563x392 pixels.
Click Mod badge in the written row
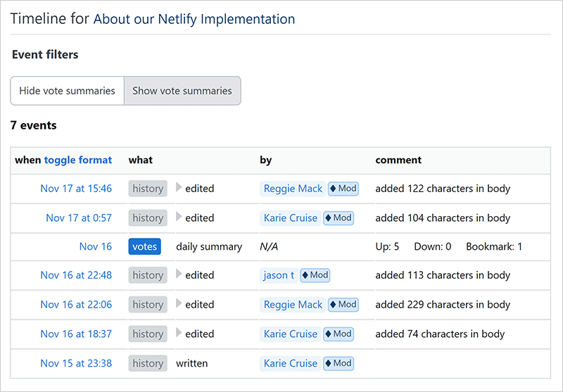tap(338, 363)
